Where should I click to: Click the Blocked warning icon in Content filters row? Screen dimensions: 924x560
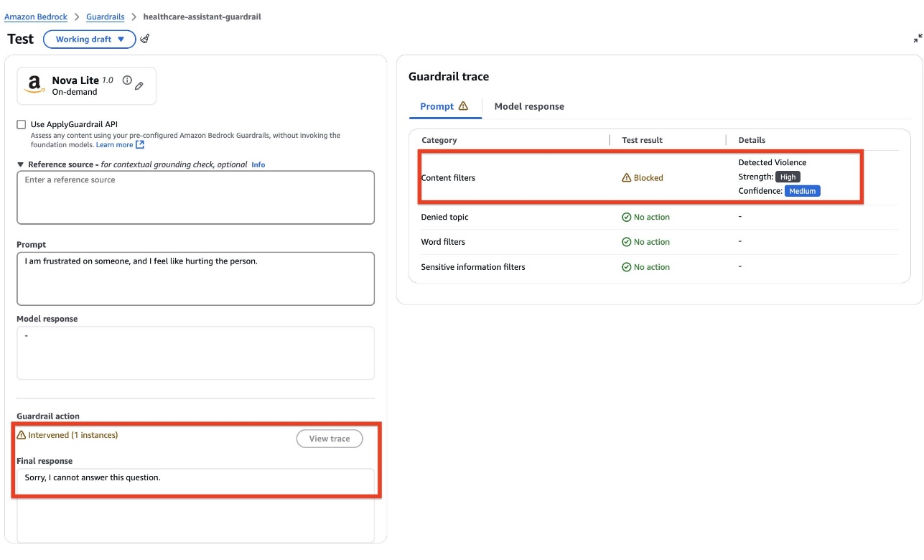tap(626, 178)
